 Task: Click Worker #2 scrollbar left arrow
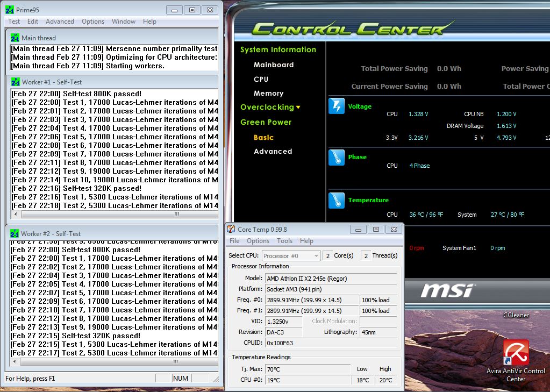15,361
